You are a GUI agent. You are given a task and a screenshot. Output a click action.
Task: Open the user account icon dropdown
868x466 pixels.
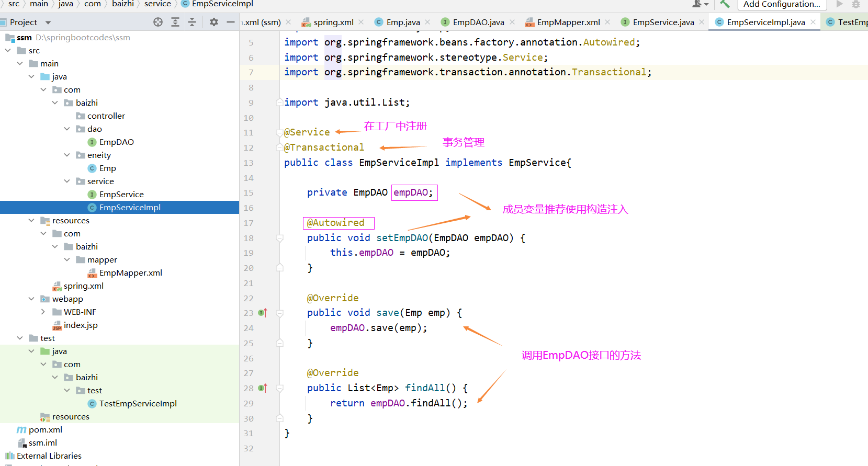click(700, 4)
